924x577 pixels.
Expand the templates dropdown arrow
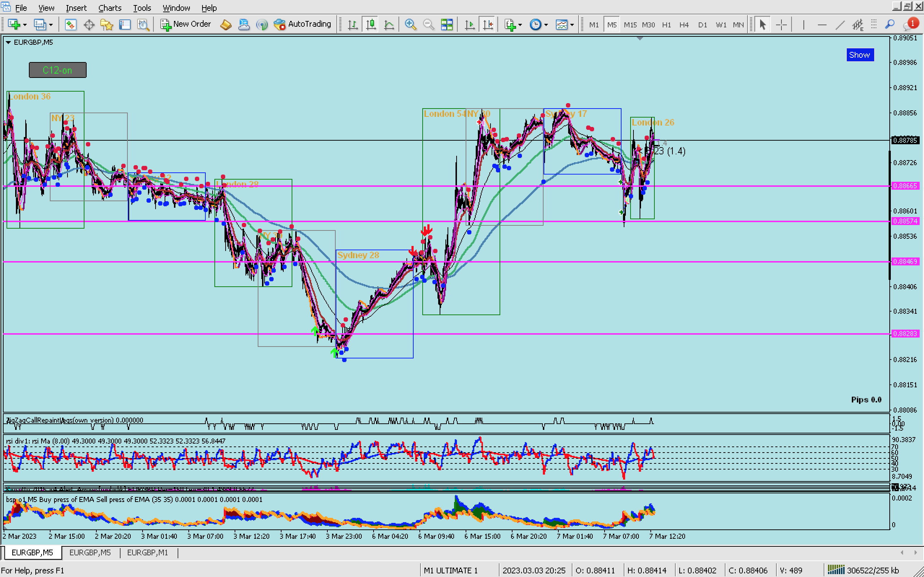[572, 25]
